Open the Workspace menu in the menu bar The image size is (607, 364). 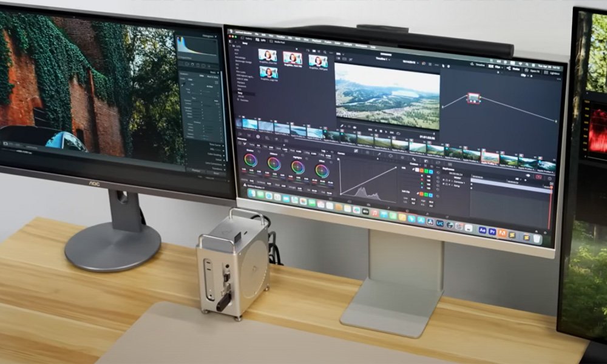click(x=361, y=45)
